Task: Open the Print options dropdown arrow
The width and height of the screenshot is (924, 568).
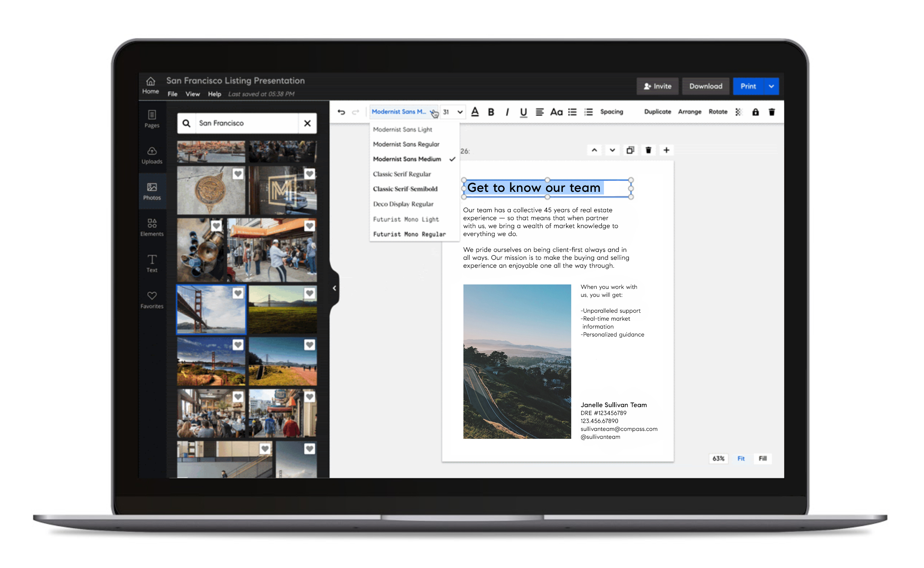Action: [x=771, y=86]
